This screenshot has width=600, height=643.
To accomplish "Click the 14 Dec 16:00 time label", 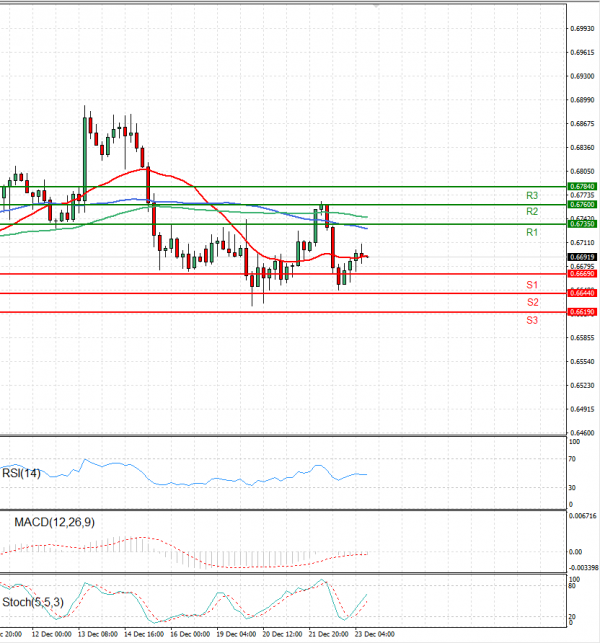I will (144, 634).
